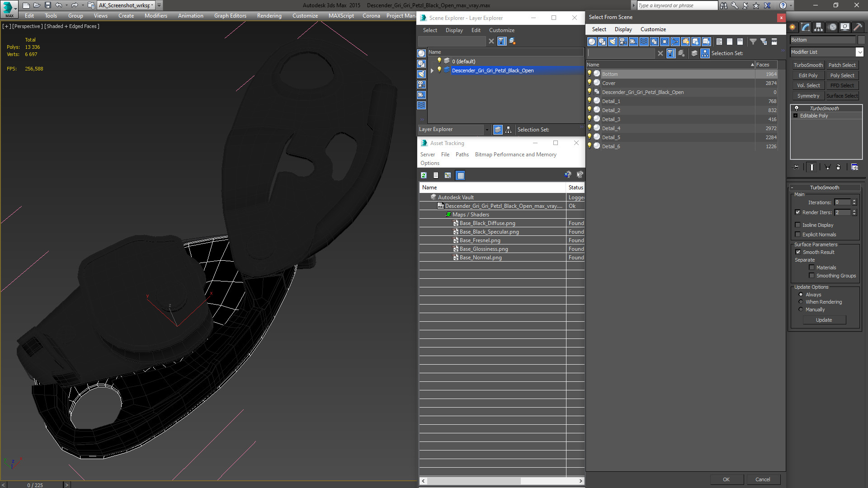
Task: Click the Save File toolbar icon
Action: [47, 5]
